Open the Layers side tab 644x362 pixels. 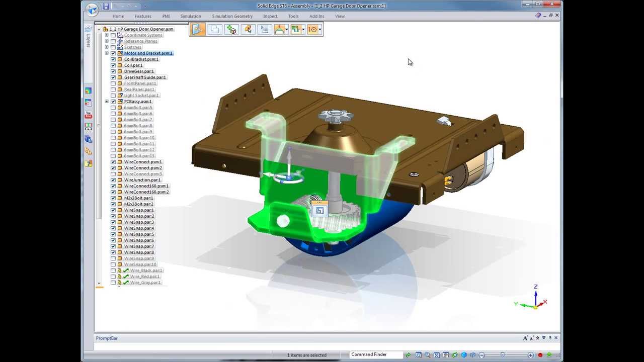(89, 37)
